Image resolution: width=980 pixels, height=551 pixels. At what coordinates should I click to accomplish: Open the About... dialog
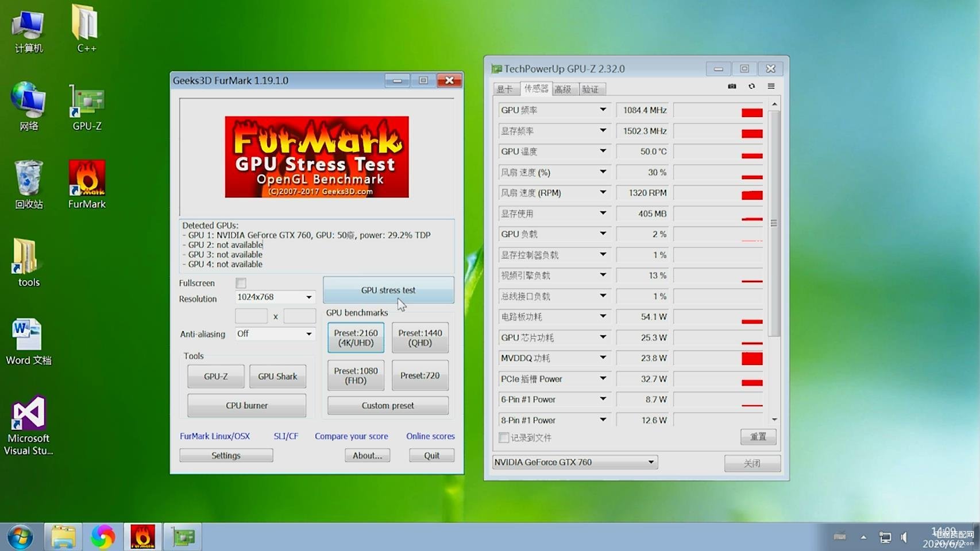[367, 455]
